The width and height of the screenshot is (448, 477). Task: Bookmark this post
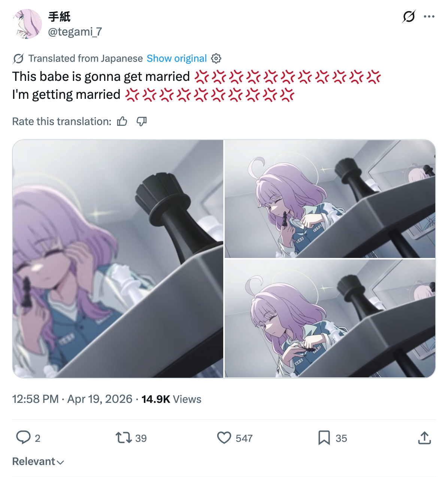(x=324, y=438)
